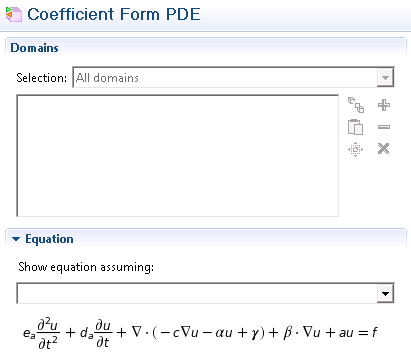Click the All domains selection combo box
411x364 pixels.
point(233,78)
